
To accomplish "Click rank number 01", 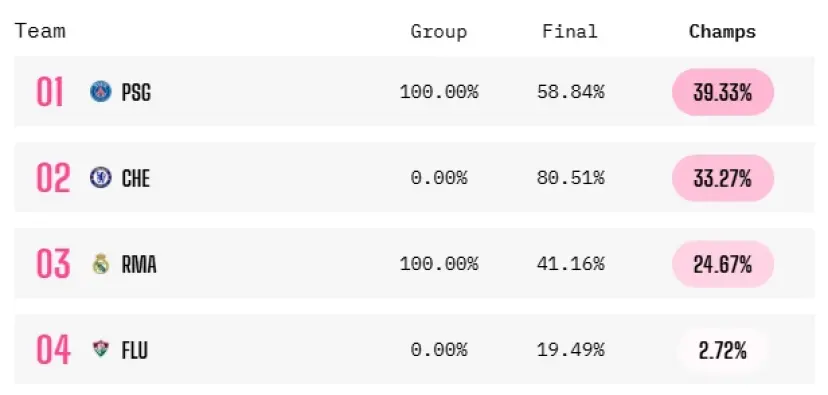I will click(50, 92).
